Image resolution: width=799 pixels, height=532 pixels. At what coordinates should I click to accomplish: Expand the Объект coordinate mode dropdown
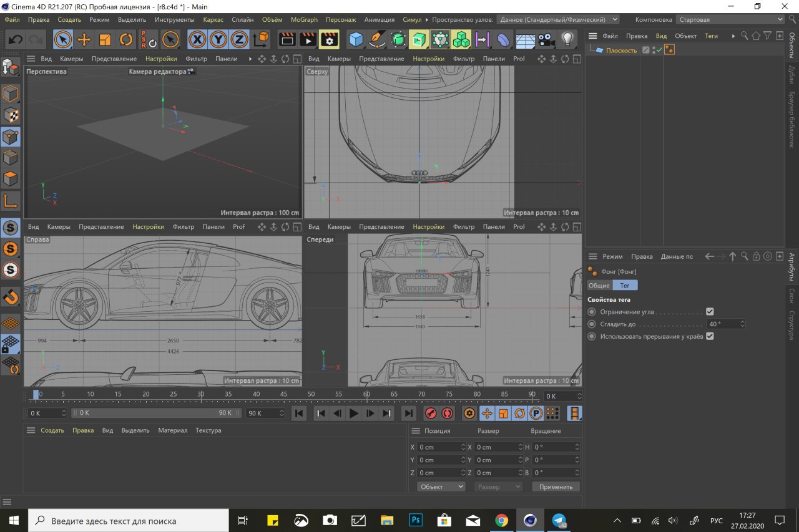tap(441, 486)
